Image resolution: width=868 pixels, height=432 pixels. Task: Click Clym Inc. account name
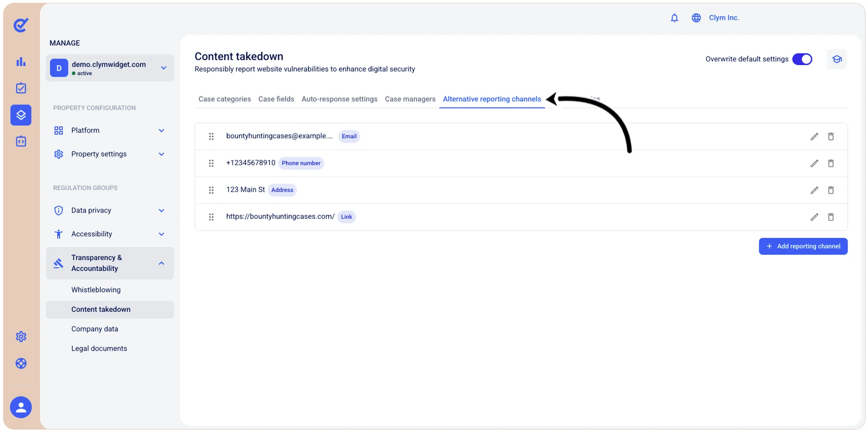coord(724,18)
